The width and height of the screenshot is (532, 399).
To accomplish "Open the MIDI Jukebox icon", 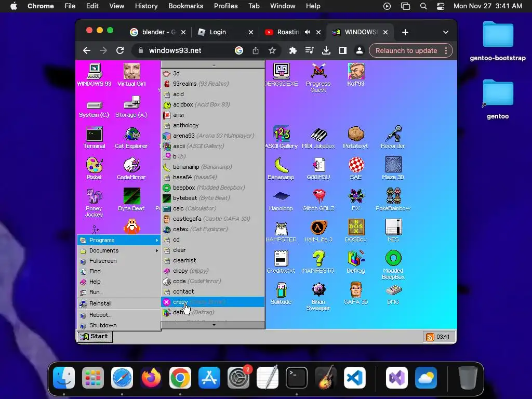I will click(318, 138).
